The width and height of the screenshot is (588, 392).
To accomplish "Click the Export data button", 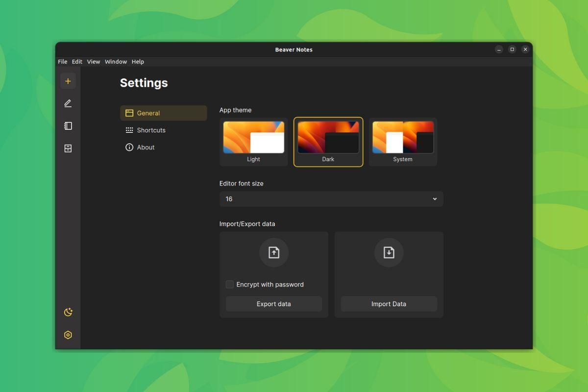I will point(273,304).
